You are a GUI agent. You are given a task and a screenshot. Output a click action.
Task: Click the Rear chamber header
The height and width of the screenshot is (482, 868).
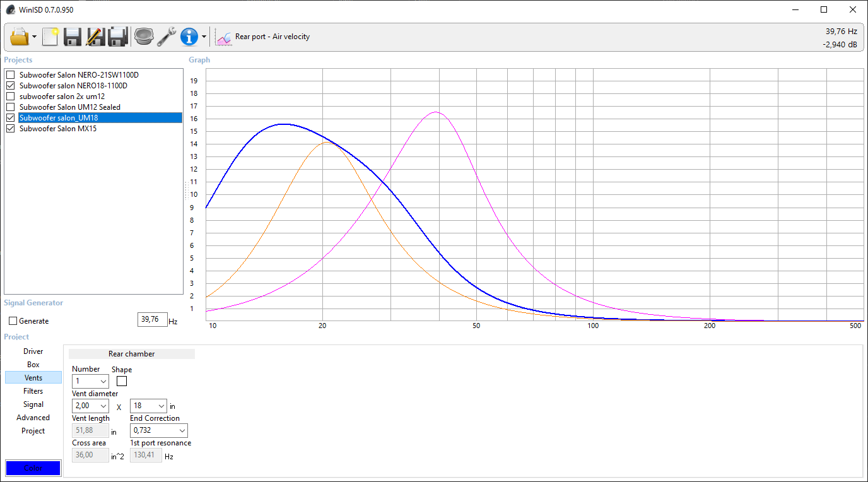click(132, 354)
